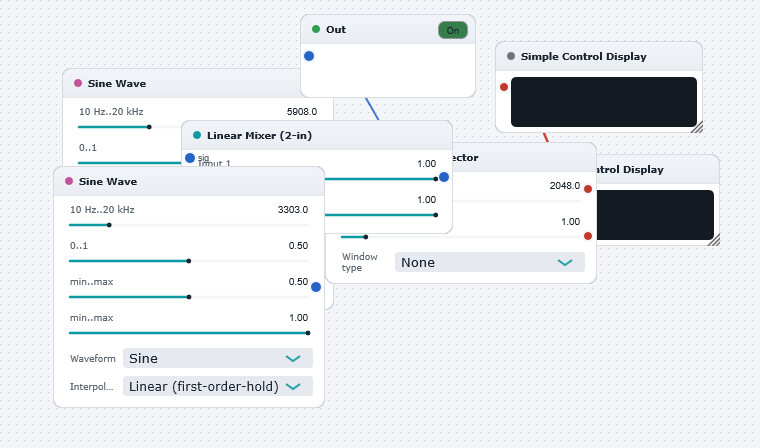Click blue output port of front Sine Wave
This screenshot has width=760, height=448.
click(316, 287)
